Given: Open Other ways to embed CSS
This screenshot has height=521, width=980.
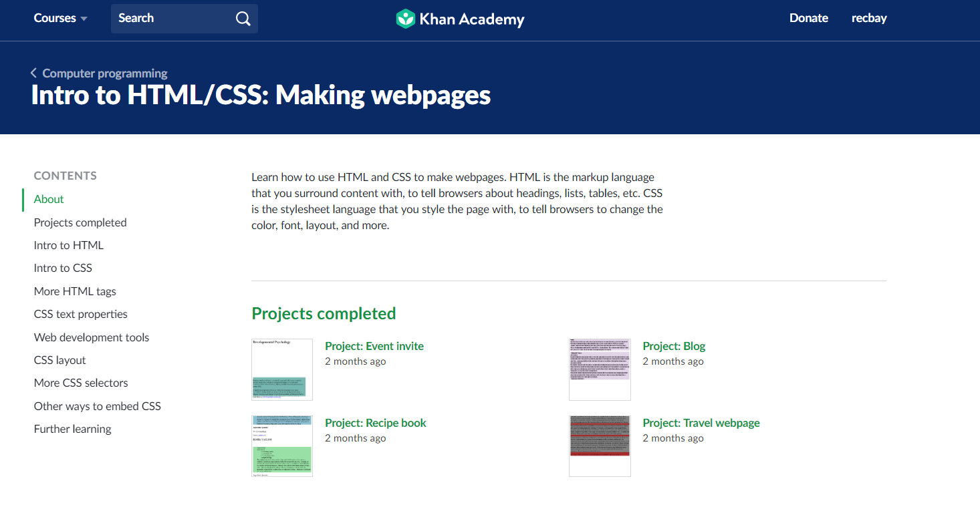Looking at the screenshot, I should pos(98,406).
